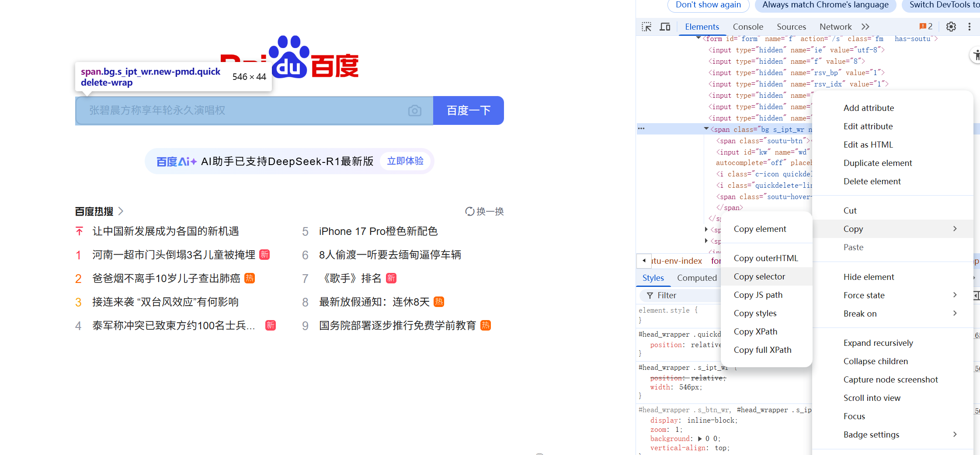Click the 百度一下 search button
The height and width of the screenshot is (455, 980).
(469, 110)
